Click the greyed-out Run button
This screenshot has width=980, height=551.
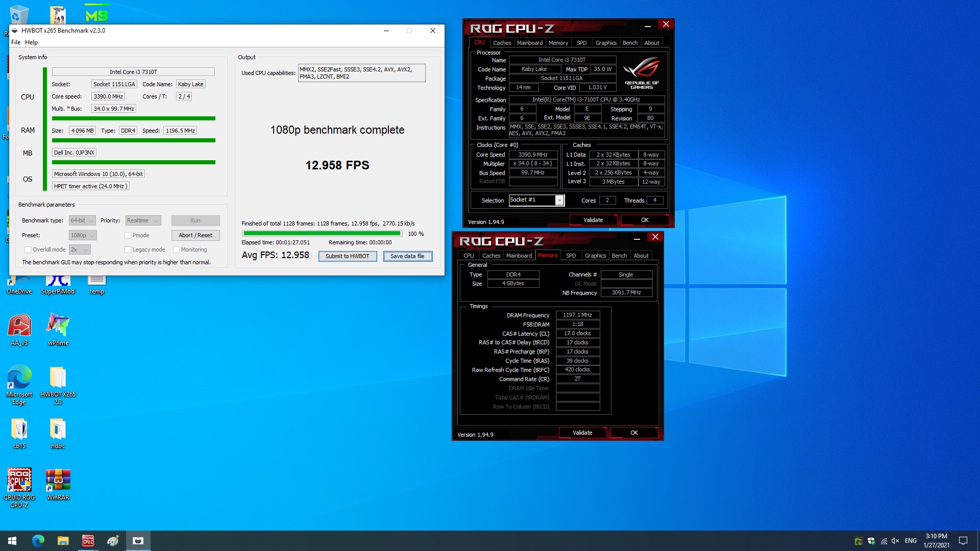(x=195, y=220)
